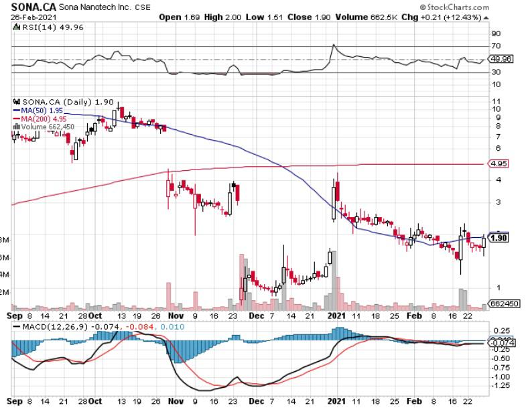
Task: Click the 662450 volume tag
Action: [503, 303]
